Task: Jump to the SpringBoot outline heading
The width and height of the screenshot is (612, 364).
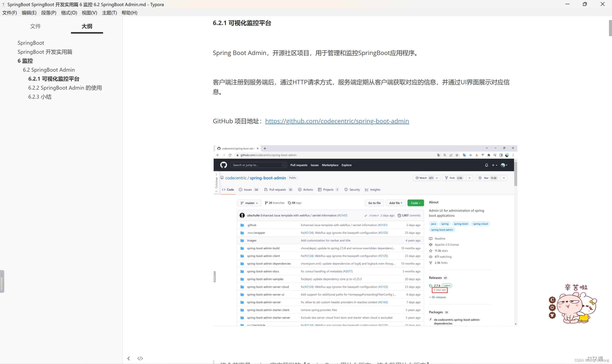Action: click(31, 43)
